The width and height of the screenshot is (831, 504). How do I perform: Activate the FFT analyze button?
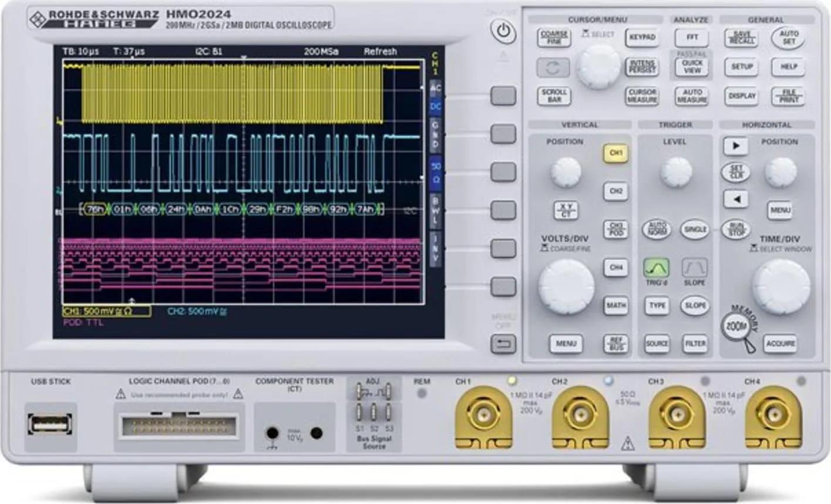(692, 38)
